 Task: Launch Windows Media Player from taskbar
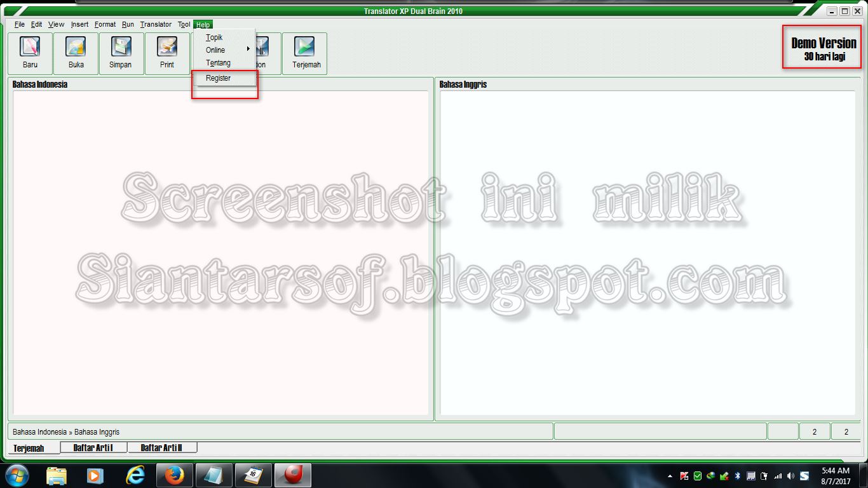pyautogui.click(x=95, y=475)
